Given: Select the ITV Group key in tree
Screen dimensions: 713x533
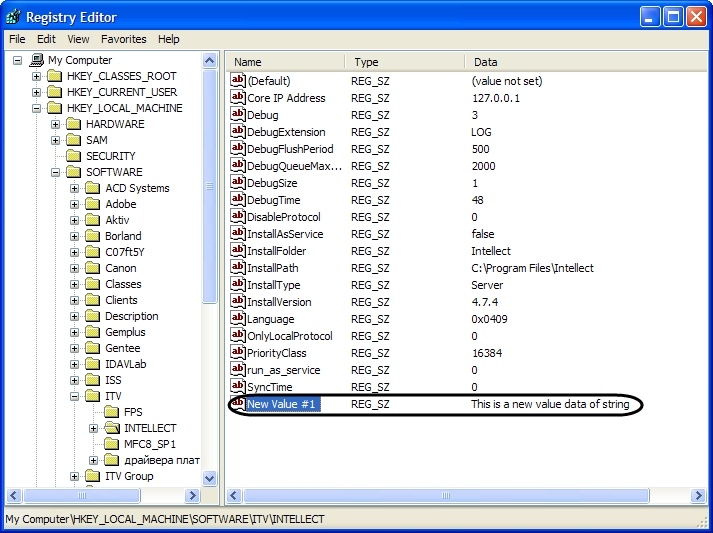Looking at the screenshot, I should pos(129,476).
